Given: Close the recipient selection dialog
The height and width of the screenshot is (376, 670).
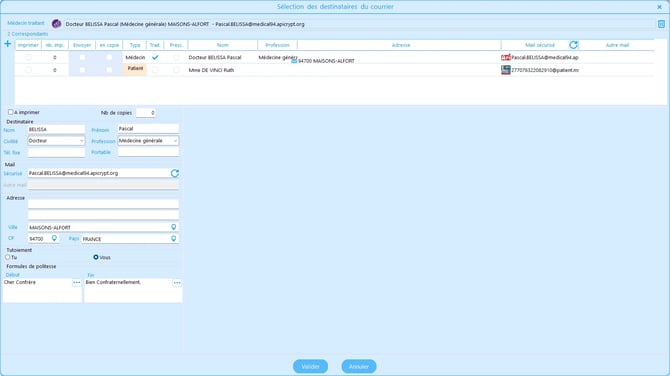Looking at the screenshot, I should click(659, 7).
